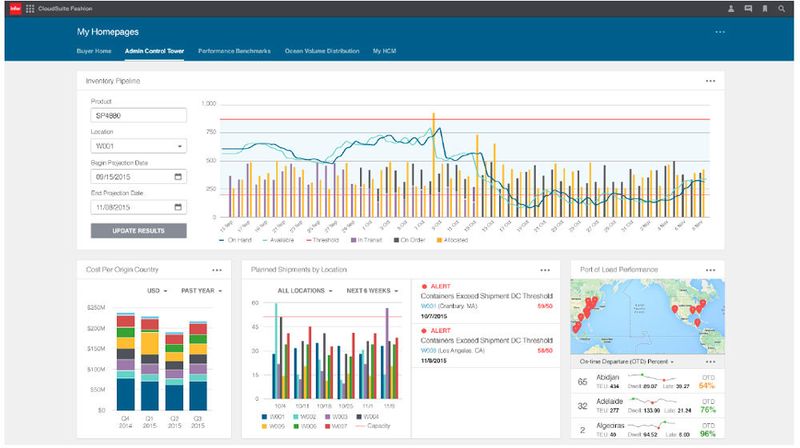
Task: Open My Homepages more options menu
Action: [x=719, y=32]
